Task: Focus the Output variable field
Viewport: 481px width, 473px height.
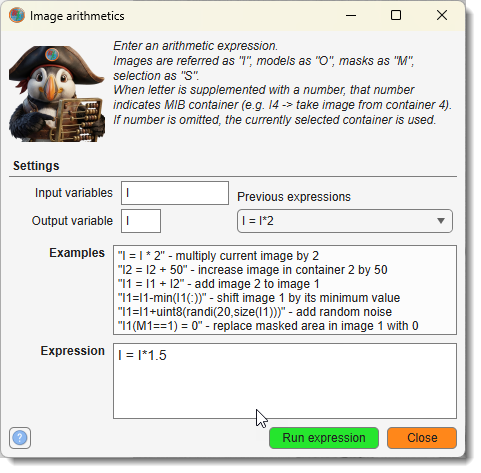Action: coord(141,221)
